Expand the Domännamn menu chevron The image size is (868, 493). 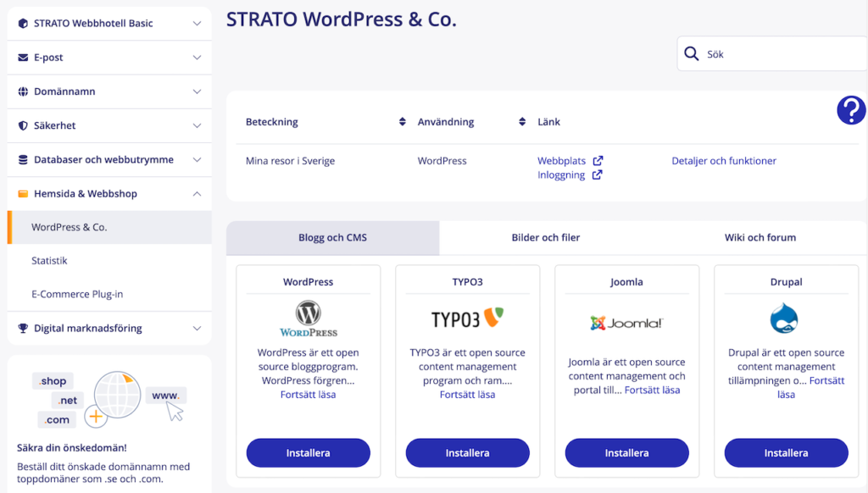click(197, 91)
